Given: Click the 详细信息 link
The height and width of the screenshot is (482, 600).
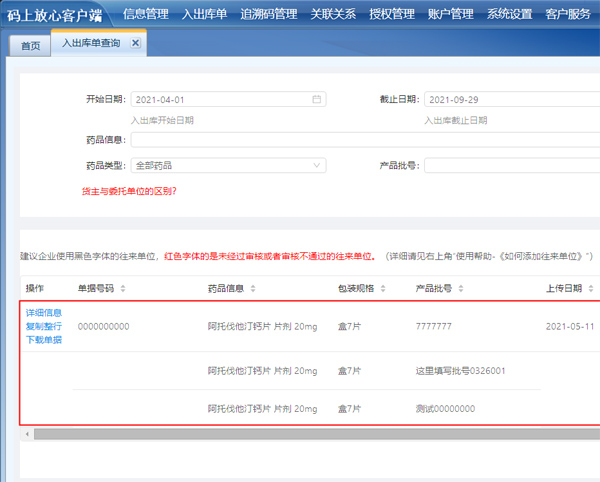Looking at the screenshot, I should click(x=44, y=313).
